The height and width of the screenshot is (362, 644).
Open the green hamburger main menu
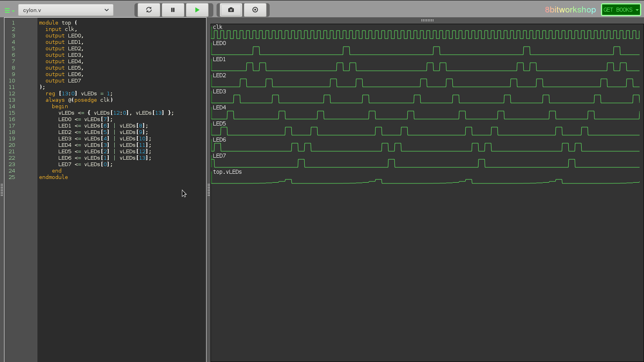pos(9,10)
